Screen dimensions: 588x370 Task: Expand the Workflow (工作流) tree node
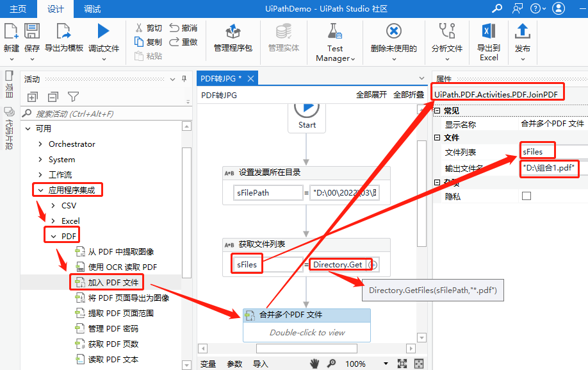pyautogui.click(x=40, y=175)
